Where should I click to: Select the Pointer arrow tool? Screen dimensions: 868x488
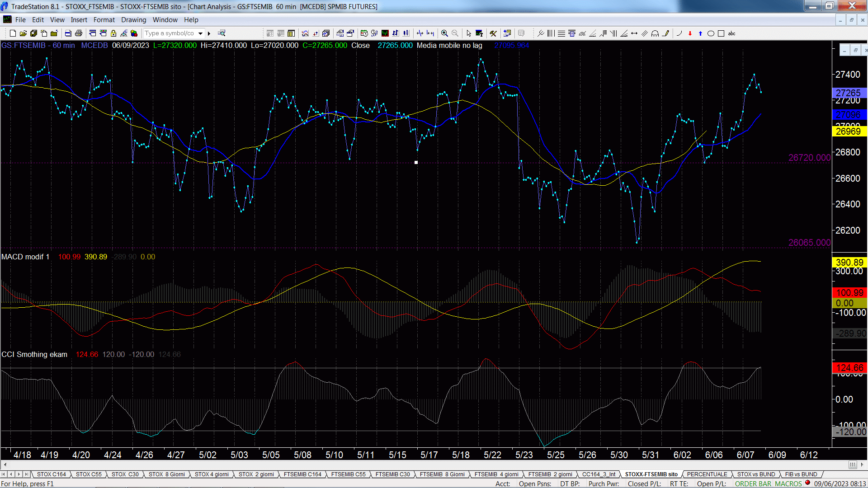tap(469, 33)
